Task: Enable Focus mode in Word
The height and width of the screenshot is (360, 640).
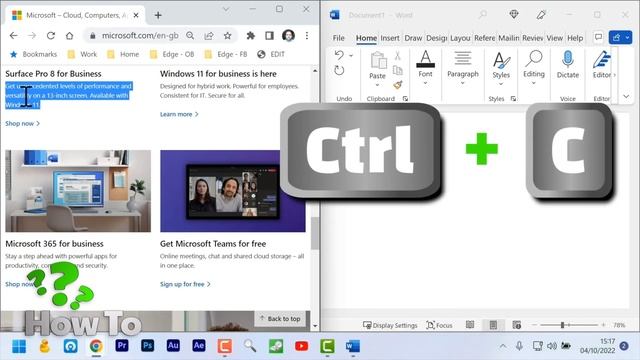Action: click(x=439, y=325)
